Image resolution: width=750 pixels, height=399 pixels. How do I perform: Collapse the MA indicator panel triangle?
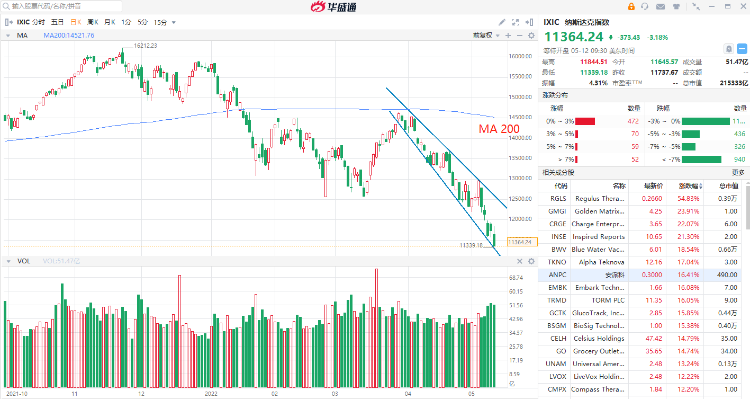(x=8, y=36)
